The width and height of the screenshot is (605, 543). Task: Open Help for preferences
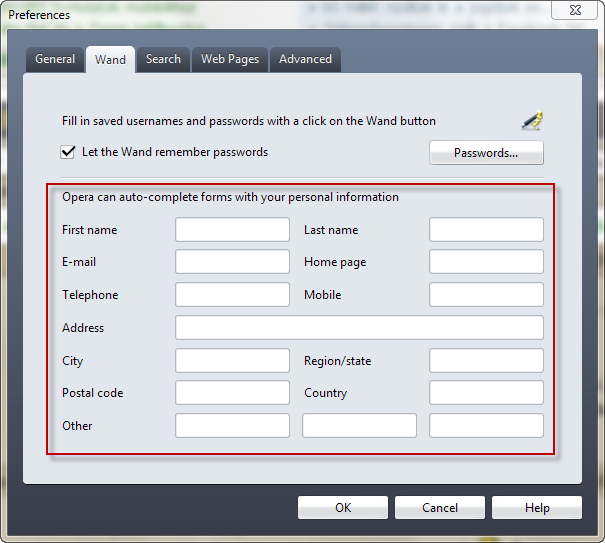pos(537,507)
